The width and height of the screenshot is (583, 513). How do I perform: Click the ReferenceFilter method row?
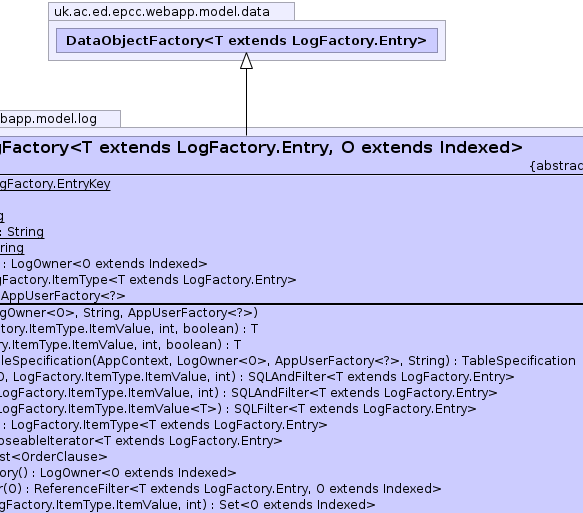[220, 488]
